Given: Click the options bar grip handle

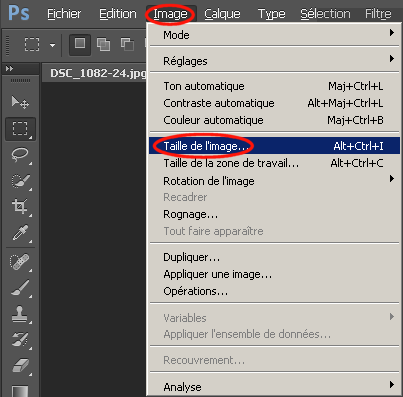Looking at the screenshot, I should [x=8, y=45].
